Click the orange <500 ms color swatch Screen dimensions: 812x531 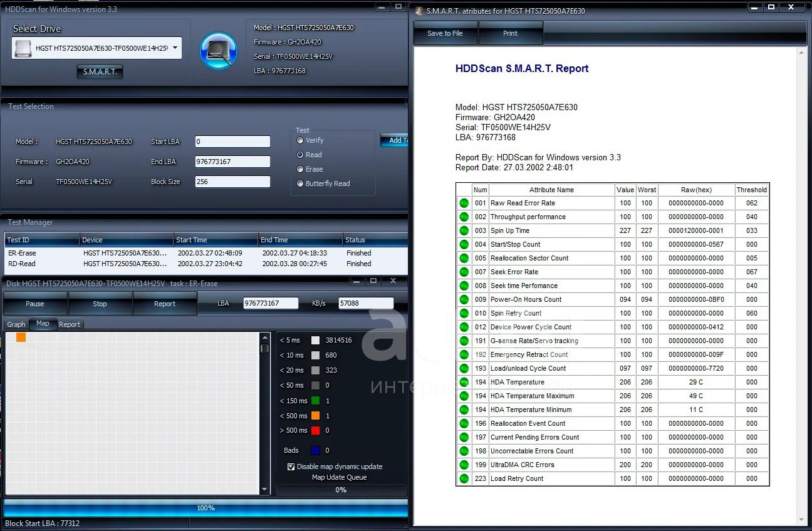(315, 416)
